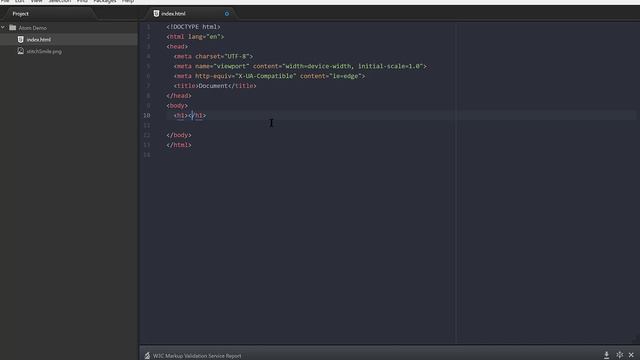Click line number 10 in the gutter
640x360 pixels.
[147, 116]
